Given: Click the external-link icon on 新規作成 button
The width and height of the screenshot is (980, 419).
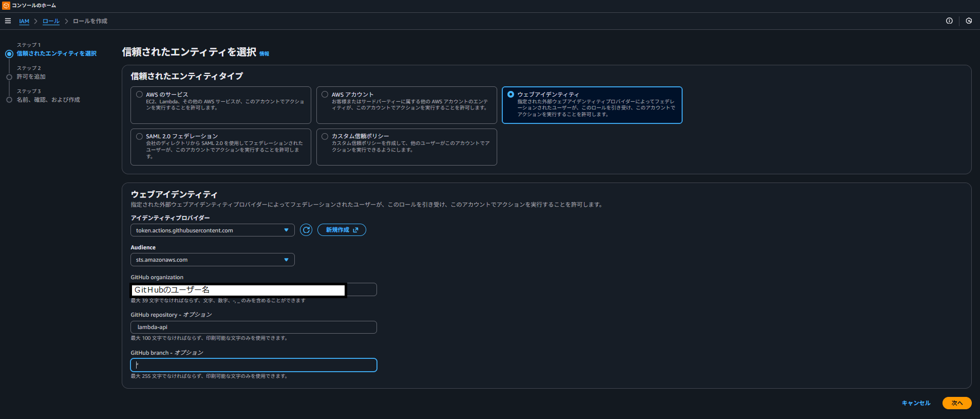Looking at the screenshot, I should 355,230.
